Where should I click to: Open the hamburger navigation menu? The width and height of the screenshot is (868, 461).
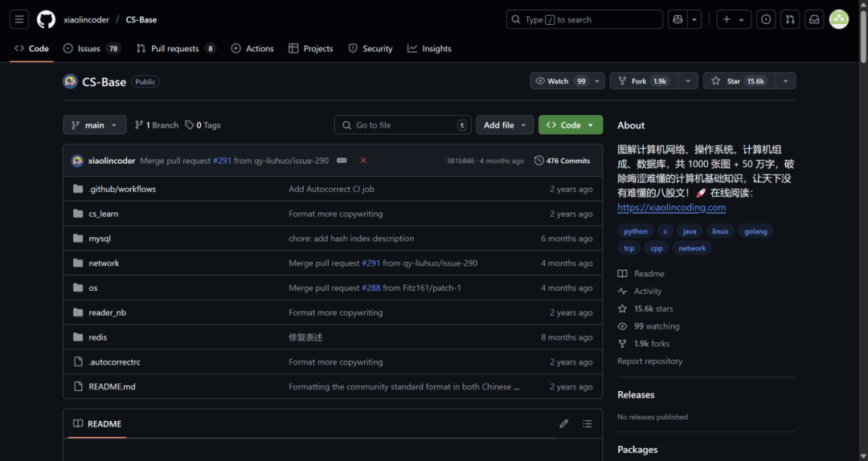[19, 19]
